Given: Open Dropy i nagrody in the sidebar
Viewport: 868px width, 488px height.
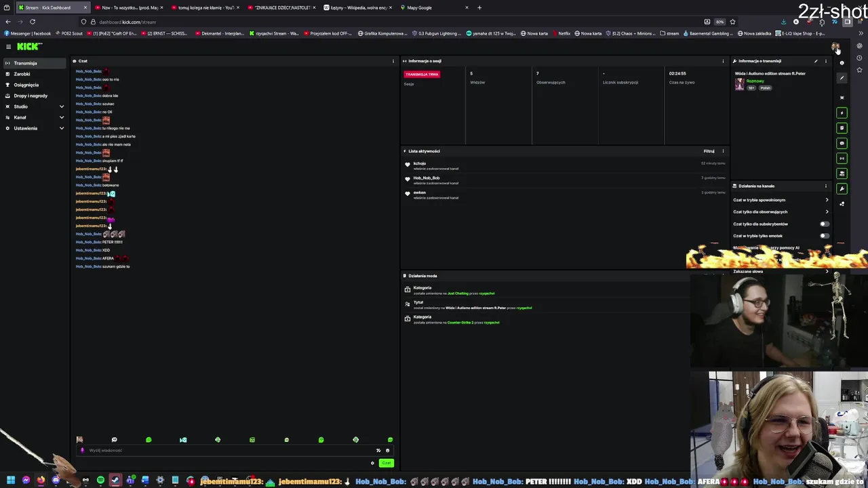Looking at the screenshot, I should [35, 96].
